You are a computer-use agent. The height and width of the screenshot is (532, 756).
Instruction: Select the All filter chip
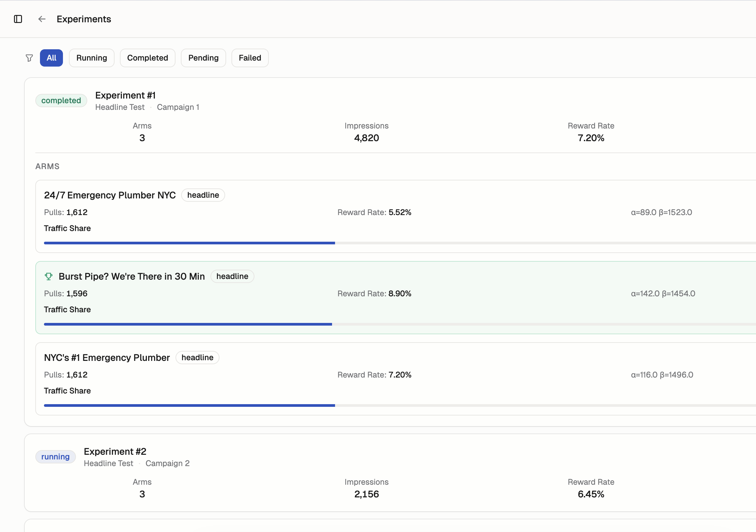coord(51,58)
